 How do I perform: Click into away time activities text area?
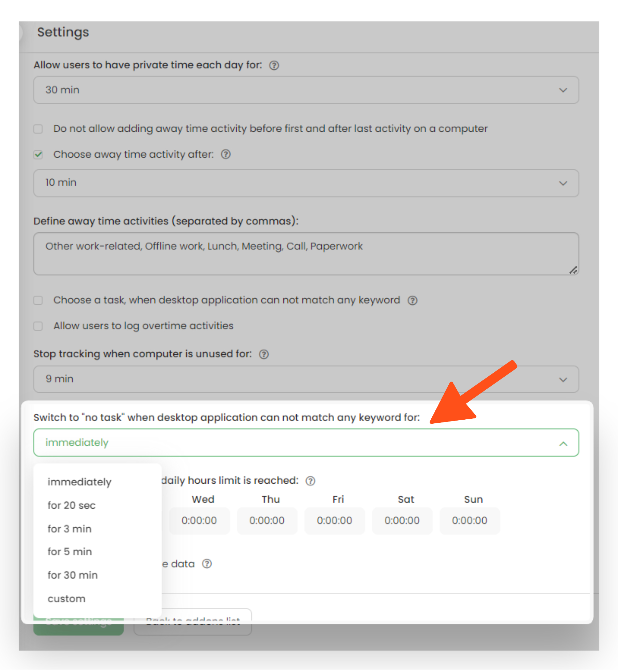coord(306,254)
